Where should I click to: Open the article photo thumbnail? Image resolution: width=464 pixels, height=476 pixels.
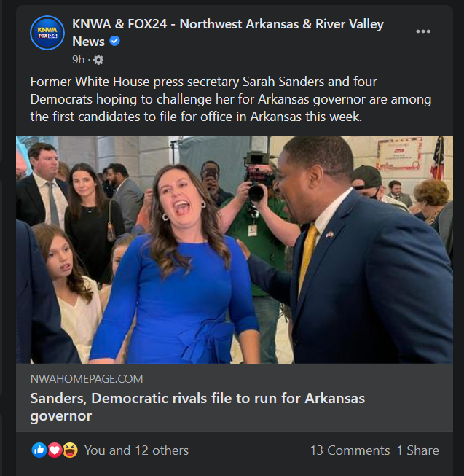tap(235, 249)
